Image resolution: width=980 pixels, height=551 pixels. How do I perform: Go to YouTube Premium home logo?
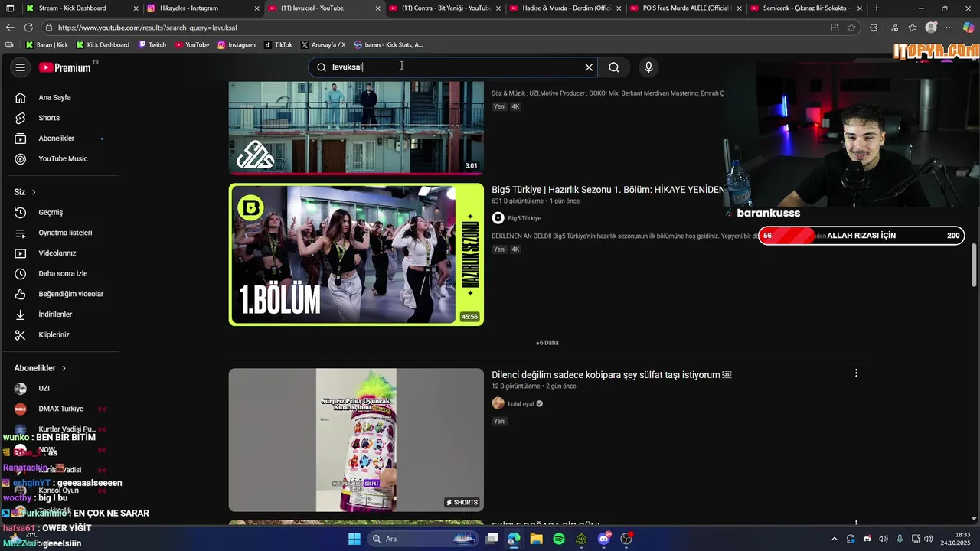(x=65, y=67)
